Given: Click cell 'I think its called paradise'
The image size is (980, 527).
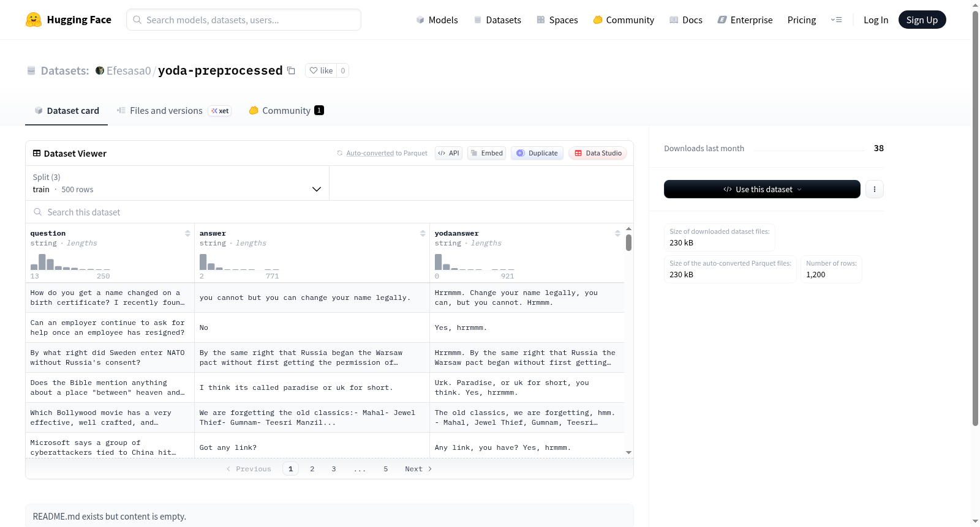Looking at the screenshot, I should tap(312, 387).
